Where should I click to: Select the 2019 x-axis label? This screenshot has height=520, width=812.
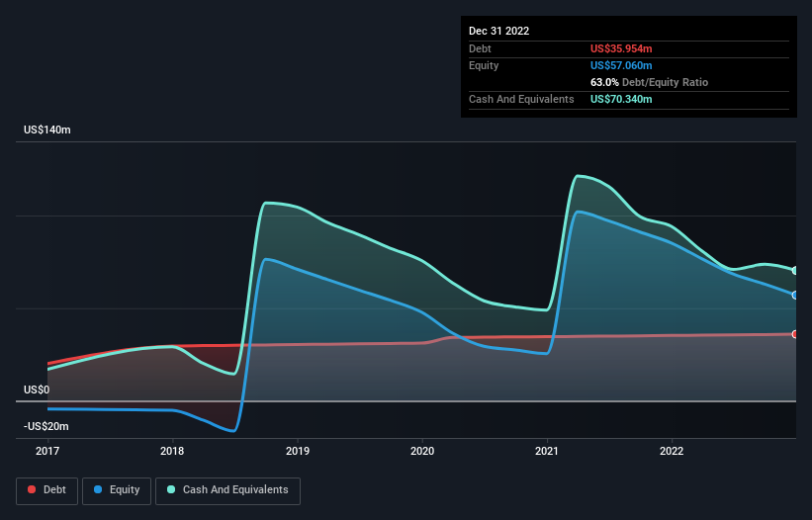pyautogui.click(x=298, y=451)
